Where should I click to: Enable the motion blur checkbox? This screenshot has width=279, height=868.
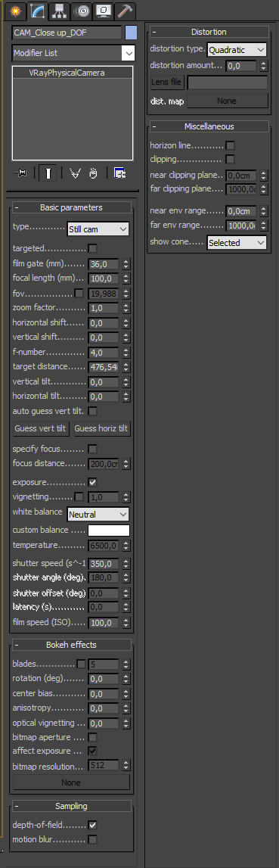tap(92, 840)
